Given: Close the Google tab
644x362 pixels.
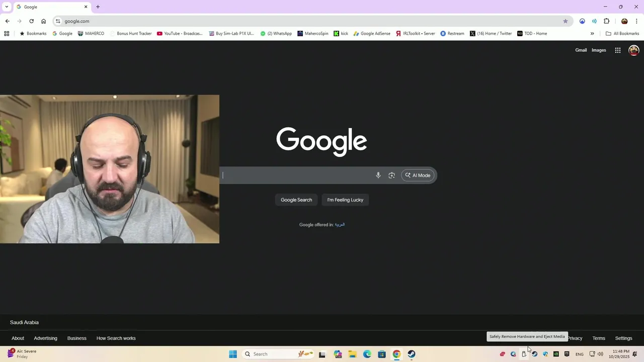Looking at the screenshot, I should pos(86,7).
